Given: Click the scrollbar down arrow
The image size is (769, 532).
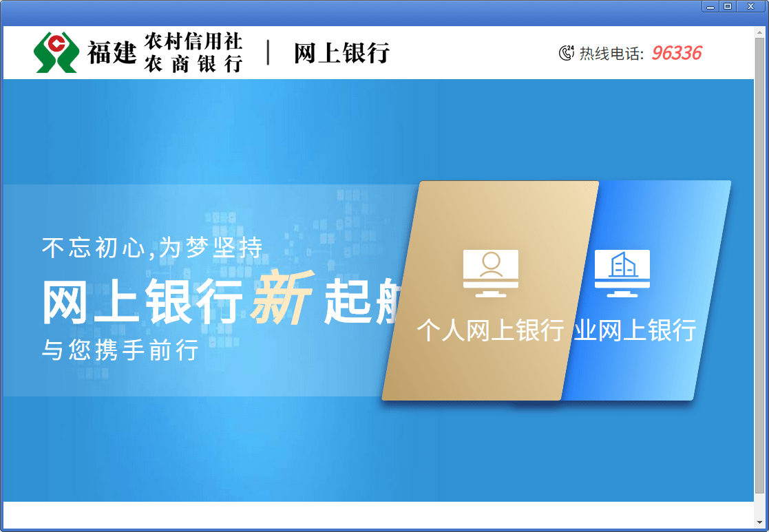Looking at the screenshot, I should point(759,522).
